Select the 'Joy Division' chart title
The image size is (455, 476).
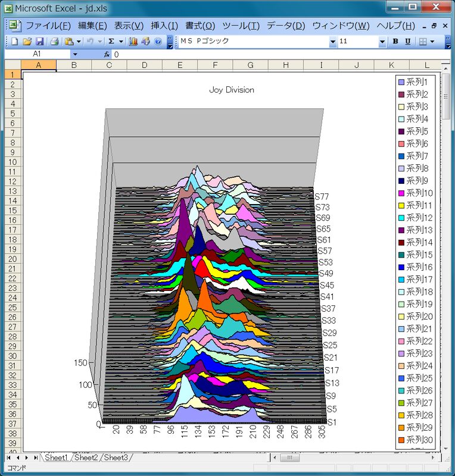click(232, 90)
